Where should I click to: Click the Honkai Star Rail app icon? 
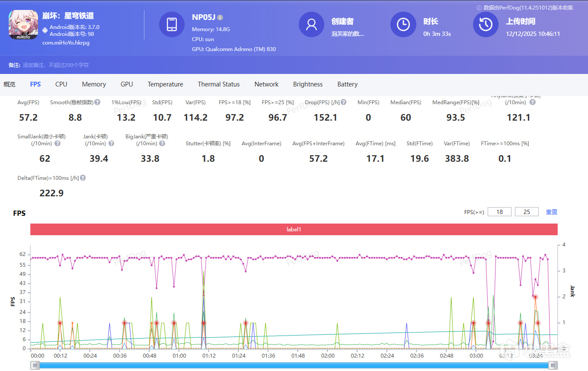tap(22, 24)
